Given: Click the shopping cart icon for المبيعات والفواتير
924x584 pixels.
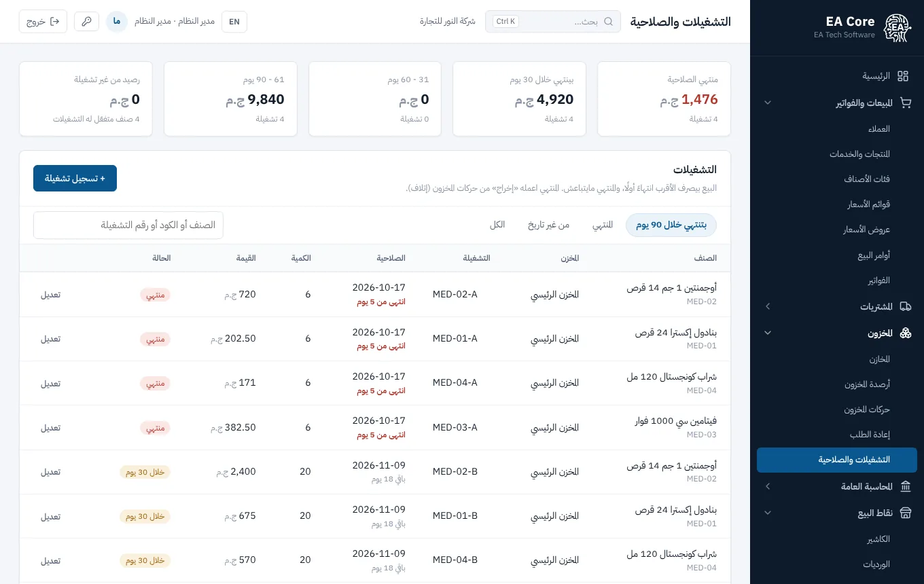Looking at the screenshot, I should coord(905,103).
